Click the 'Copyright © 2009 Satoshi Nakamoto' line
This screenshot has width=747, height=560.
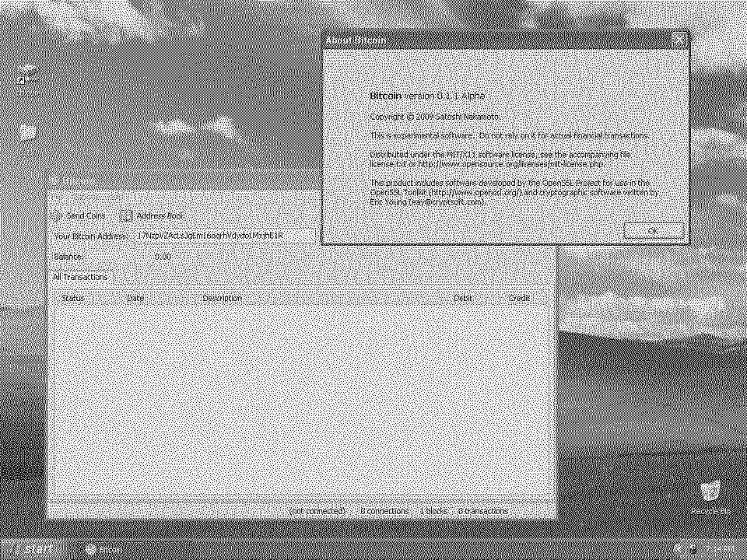coord(434,116)
